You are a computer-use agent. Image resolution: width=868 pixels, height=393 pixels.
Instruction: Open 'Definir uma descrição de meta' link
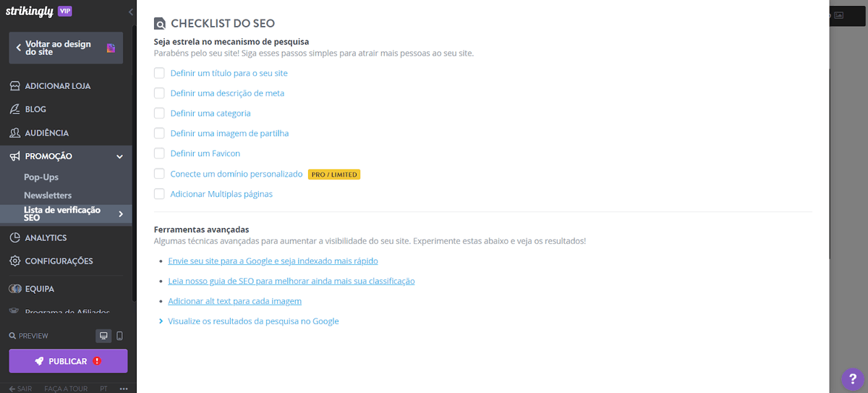click(x=227, y=93)
